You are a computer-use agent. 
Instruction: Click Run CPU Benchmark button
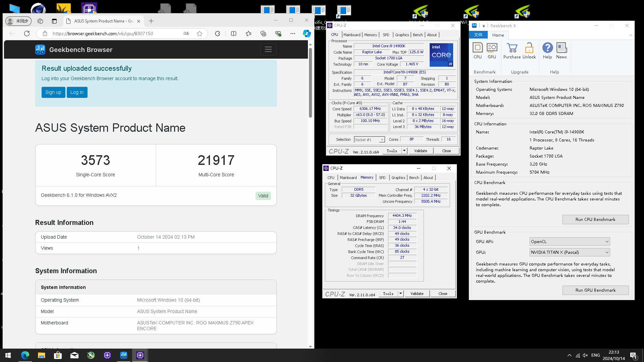point(595,220)
